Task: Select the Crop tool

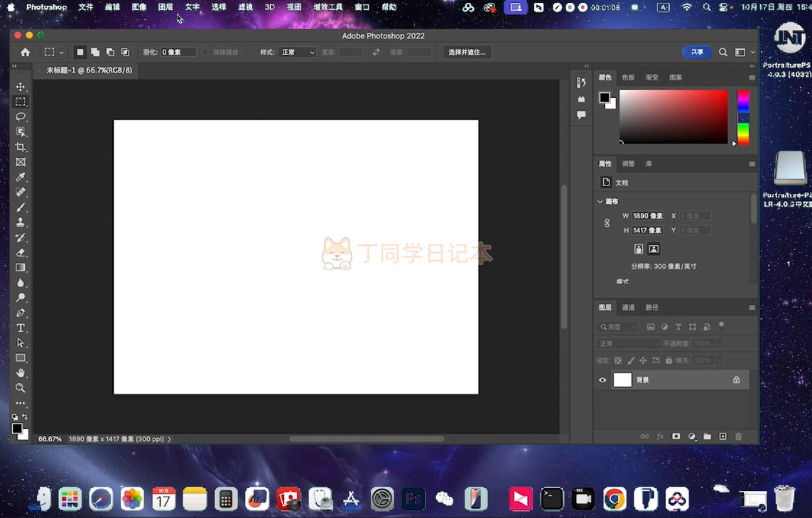Action: [x=21, y=147]
